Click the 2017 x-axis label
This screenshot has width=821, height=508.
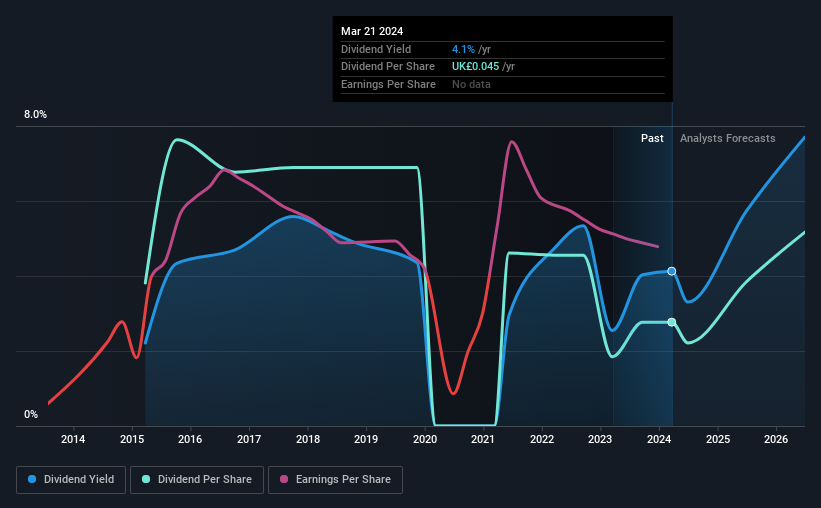click(249, 439)
